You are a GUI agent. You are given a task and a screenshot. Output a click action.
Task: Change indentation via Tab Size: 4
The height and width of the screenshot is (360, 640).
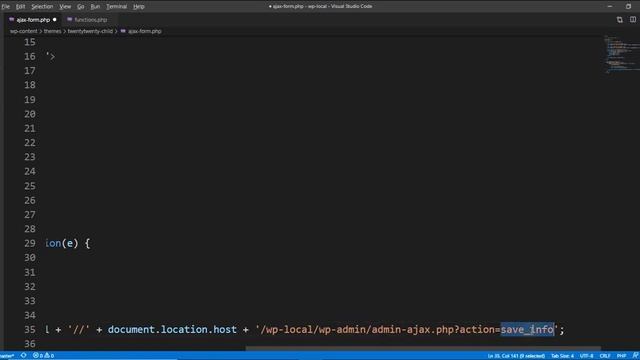(562, 356)
